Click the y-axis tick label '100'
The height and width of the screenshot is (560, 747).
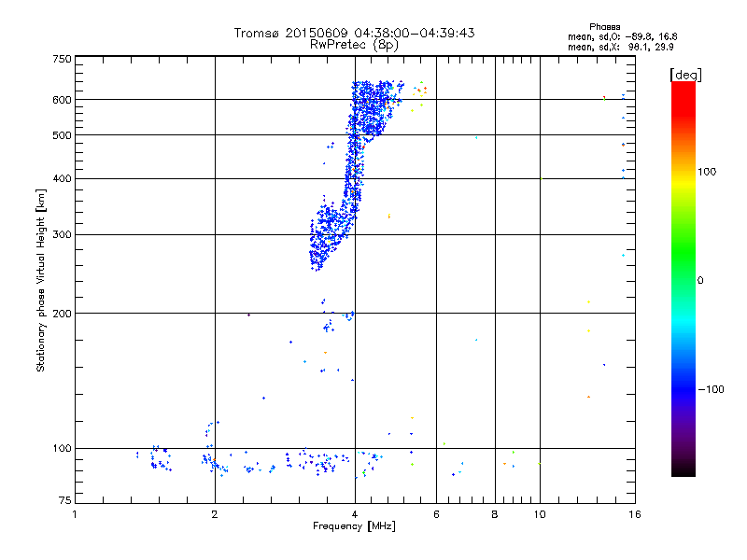(x=62, y=448)
